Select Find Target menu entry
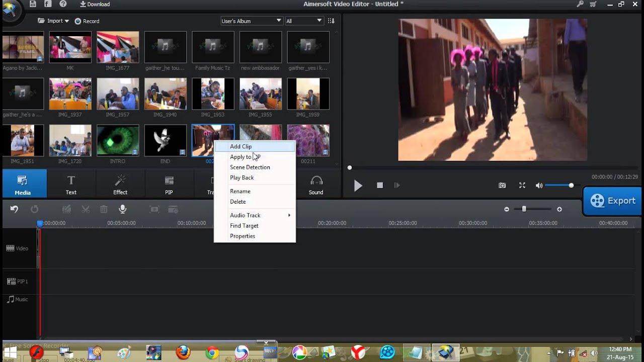644x362 pixels. [x=255, y=226]
